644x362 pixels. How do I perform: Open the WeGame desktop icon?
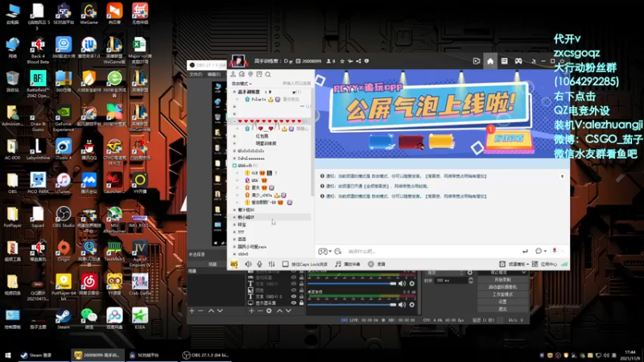(89, 14)
